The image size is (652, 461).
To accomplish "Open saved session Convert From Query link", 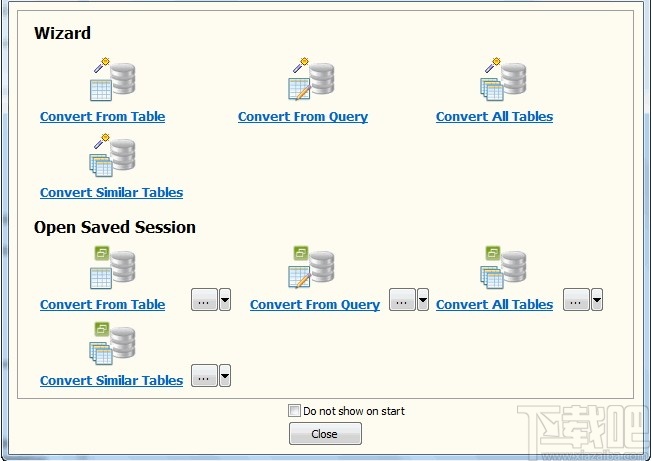I will [315, 305].
